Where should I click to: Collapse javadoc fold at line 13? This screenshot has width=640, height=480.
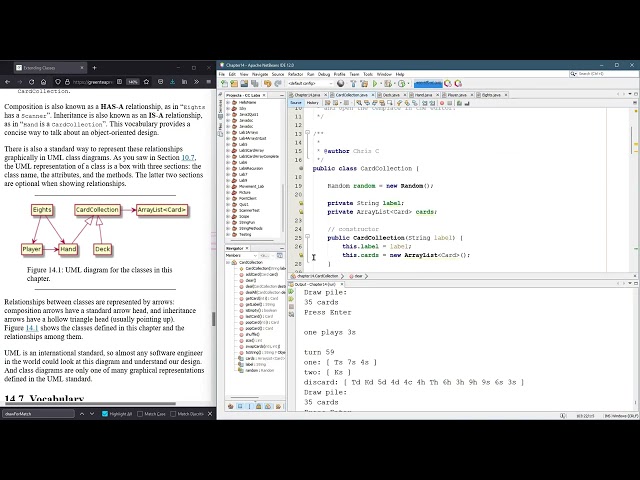point(307,133)
